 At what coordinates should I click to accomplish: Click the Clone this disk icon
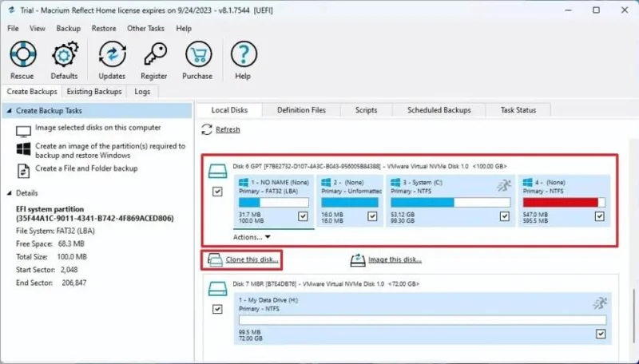click(215, 259)
